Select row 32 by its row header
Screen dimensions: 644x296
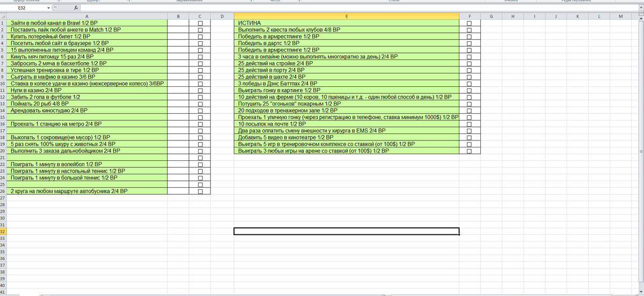coord(3,231)
